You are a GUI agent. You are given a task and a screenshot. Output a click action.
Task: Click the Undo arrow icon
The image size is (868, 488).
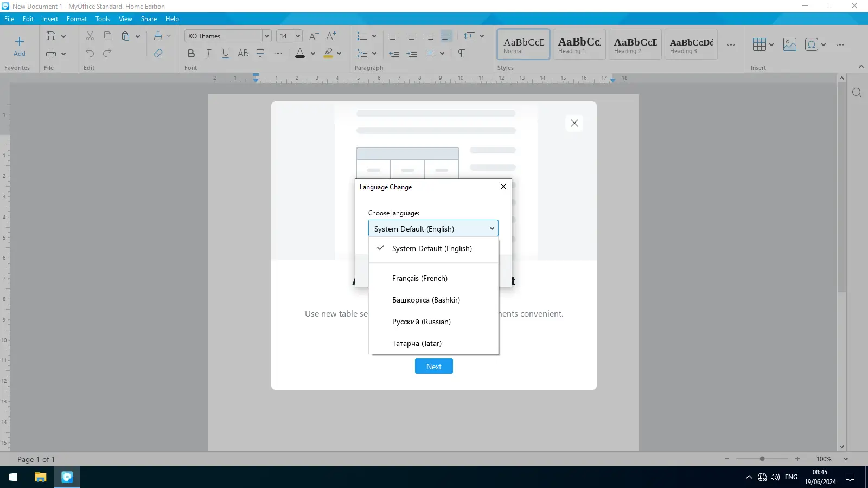tap(90, 53)
